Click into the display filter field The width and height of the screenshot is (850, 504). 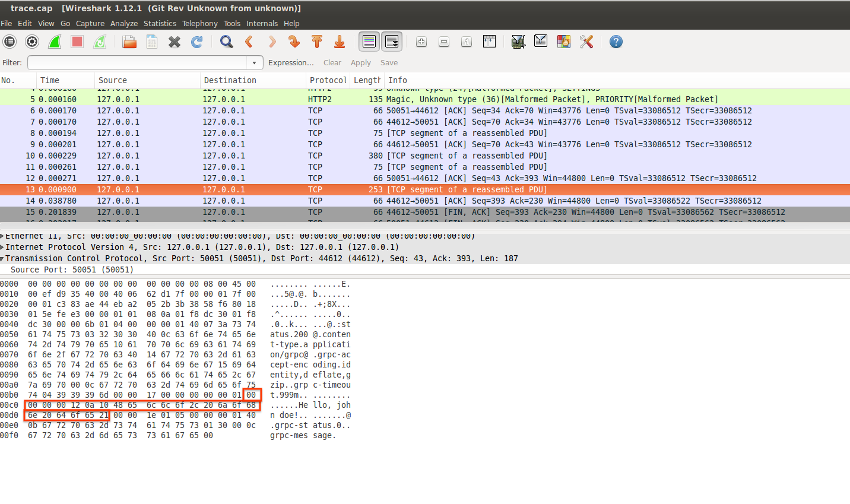click(138, 63)
